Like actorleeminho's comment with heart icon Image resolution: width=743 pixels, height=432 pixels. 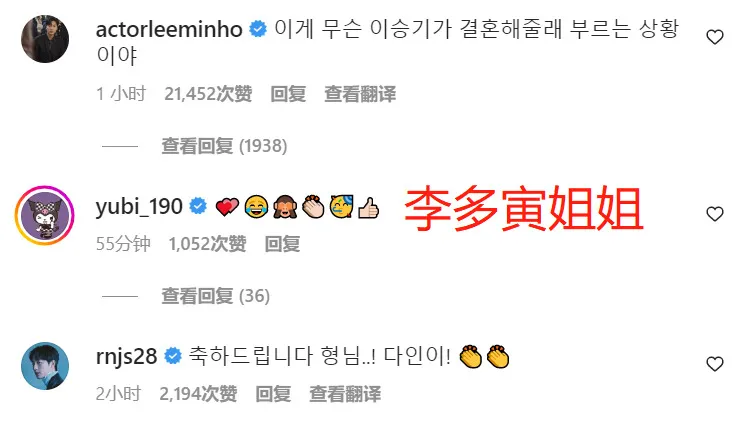coord(715,37)
